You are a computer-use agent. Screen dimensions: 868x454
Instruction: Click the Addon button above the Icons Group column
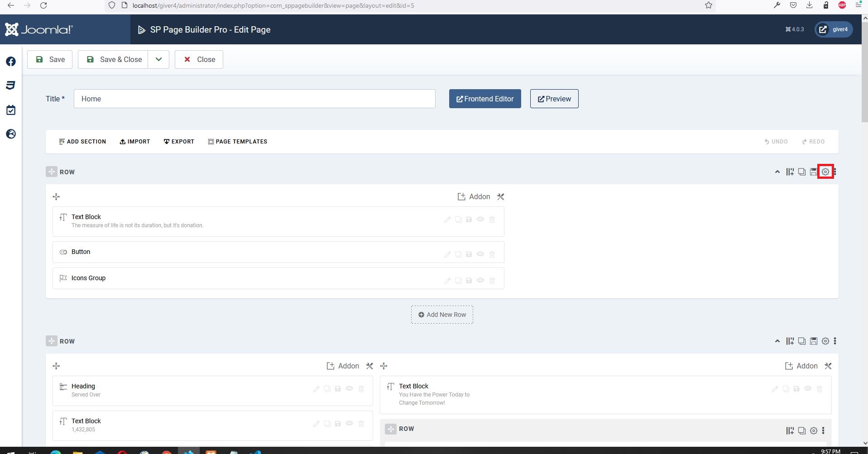474,197
